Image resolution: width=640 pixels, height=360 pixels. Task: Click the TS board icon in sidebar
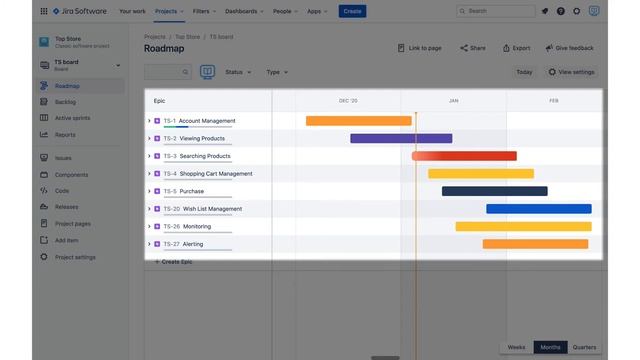pyautogui.click(x=44, y=65)
